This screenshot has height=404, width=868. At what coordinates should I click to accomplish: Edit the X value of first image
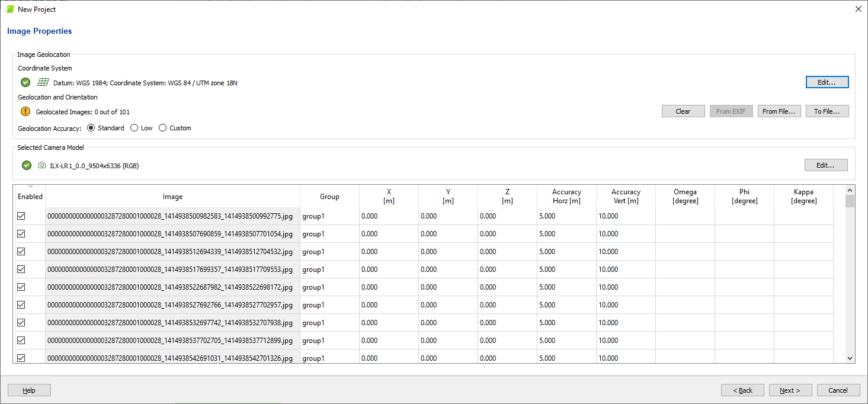click(388, 216)
